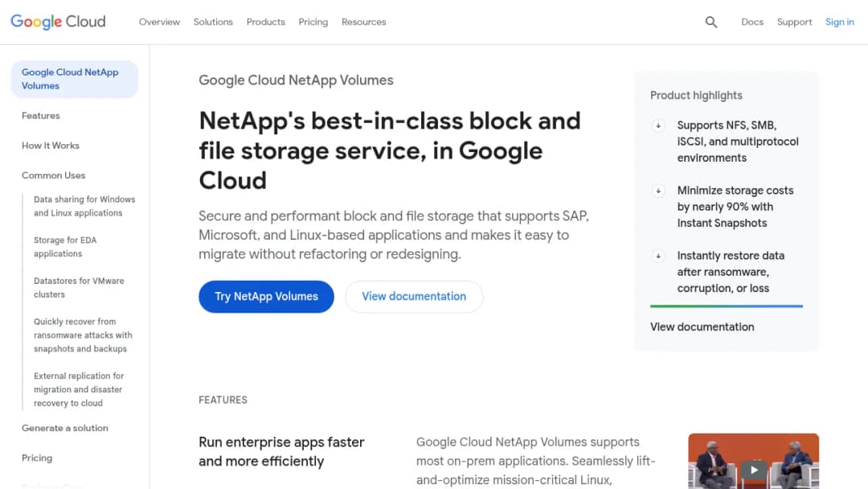Screen dimensions: 868x489
Task: Go to Docs in the header
Action: [752, 23]
